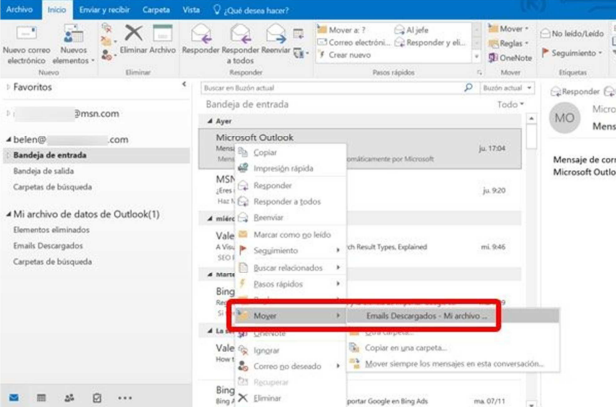This screenshot has height=407, width=616.
Task: Open the People icon in bottom navigation
Action: tap(69, 397)
